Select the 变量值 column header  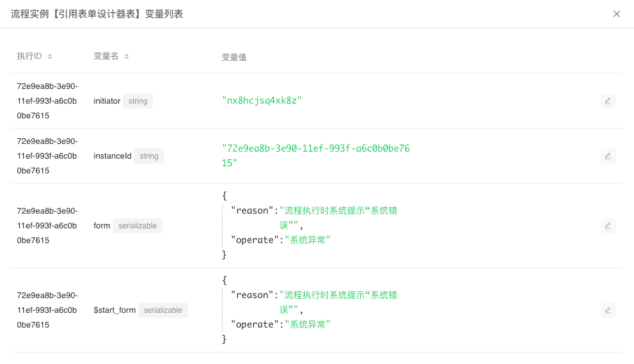234,57
